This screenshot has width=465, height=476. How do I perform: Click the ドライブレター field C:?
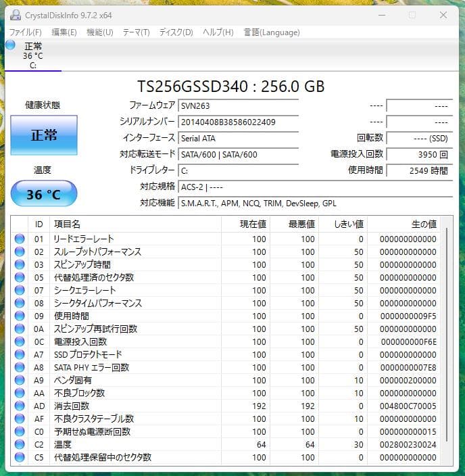point(239,171)
